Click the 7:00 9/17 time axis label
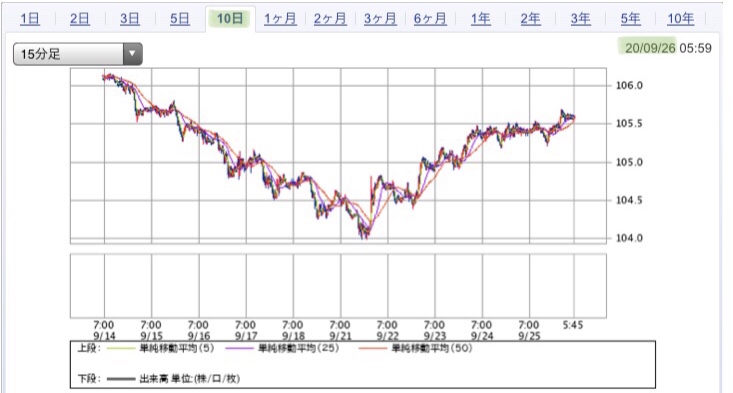The image size is (733, 393). click(246, 330)
